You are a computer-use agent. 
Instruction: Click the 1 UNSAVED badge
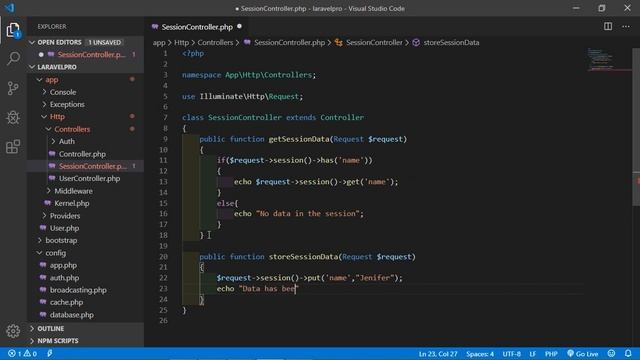105,42
